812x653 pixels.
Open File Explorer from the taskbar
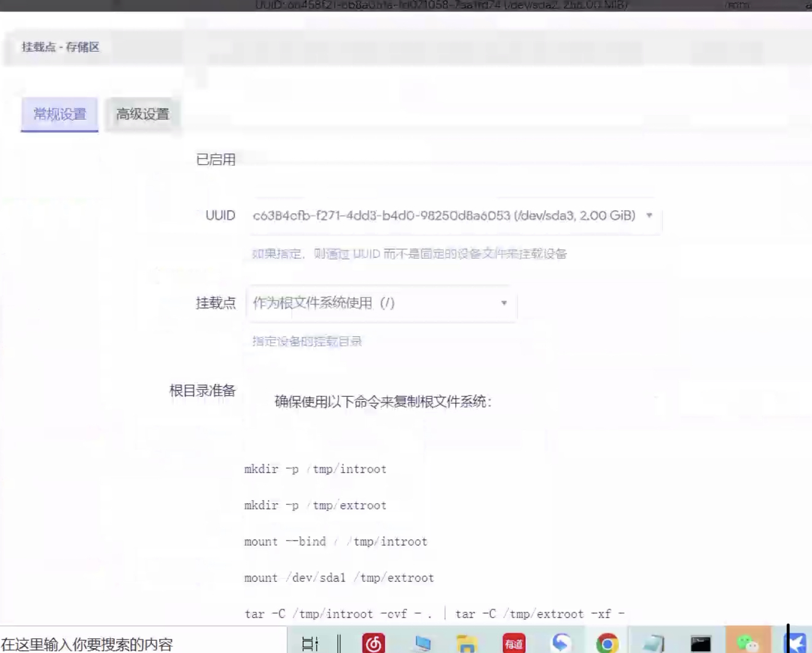pos(467,643)
